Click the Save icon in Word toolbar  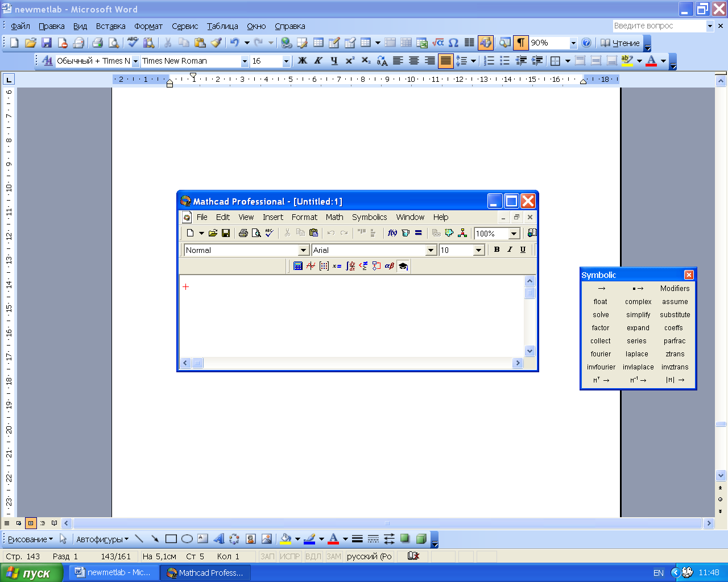pyautogui.click(x=47, y=43)
